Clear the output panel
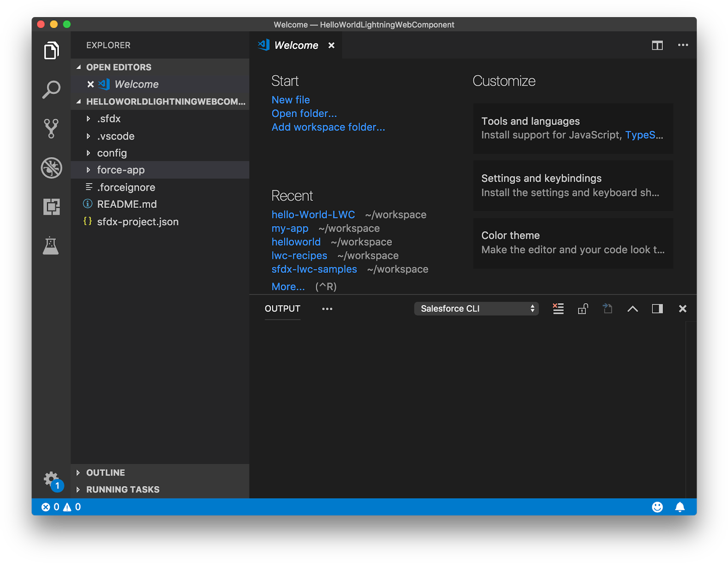This screenshot has height=563, width=728. (x=558, y=309)
